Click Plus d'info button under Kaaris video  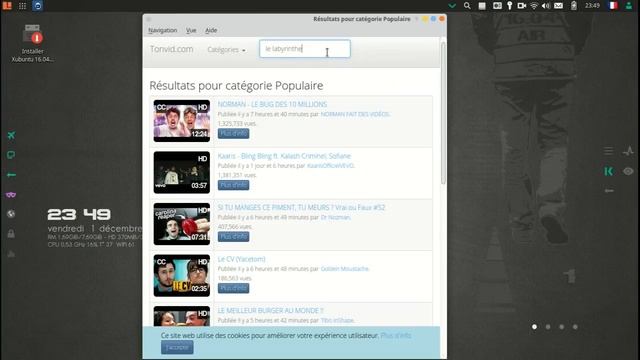coord(233,185)
